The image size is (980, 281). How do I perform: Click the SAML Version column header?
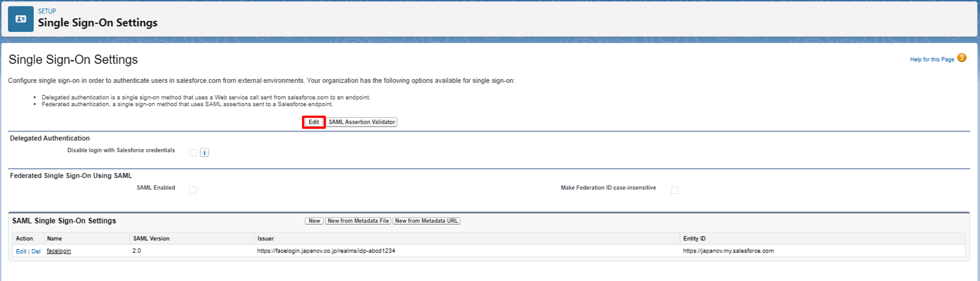151,238
